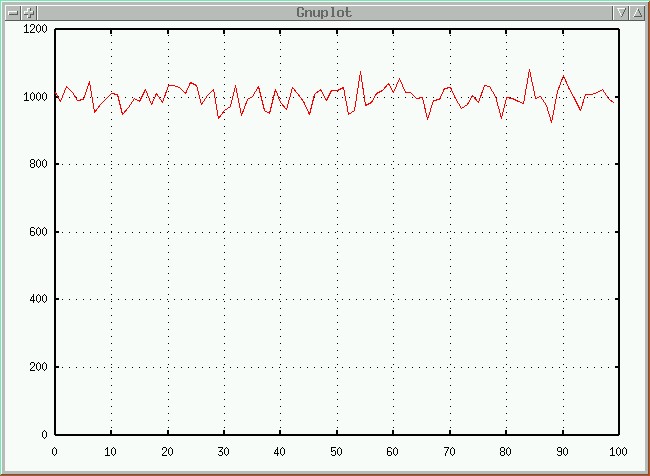Screen dimensions: 650x476
Task: Maximize window with the up-triangle button
Action: pyautogui.click(x=637, y=13)
